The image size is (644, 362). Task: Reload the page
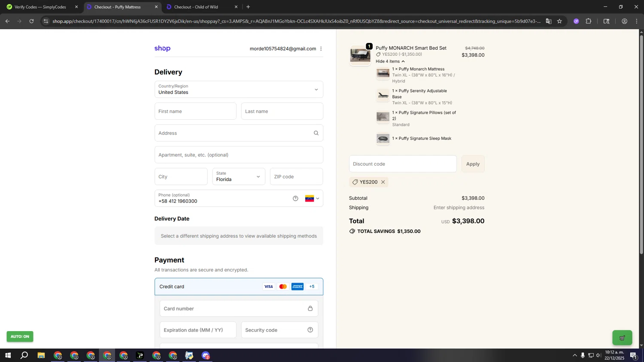tap(31, 21)
